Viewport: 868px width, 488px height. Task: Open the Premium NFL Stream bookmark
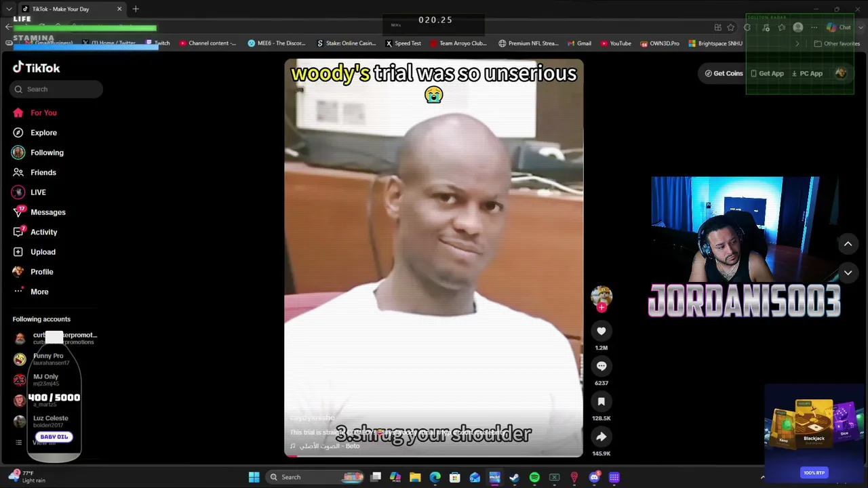coord(528,43)
